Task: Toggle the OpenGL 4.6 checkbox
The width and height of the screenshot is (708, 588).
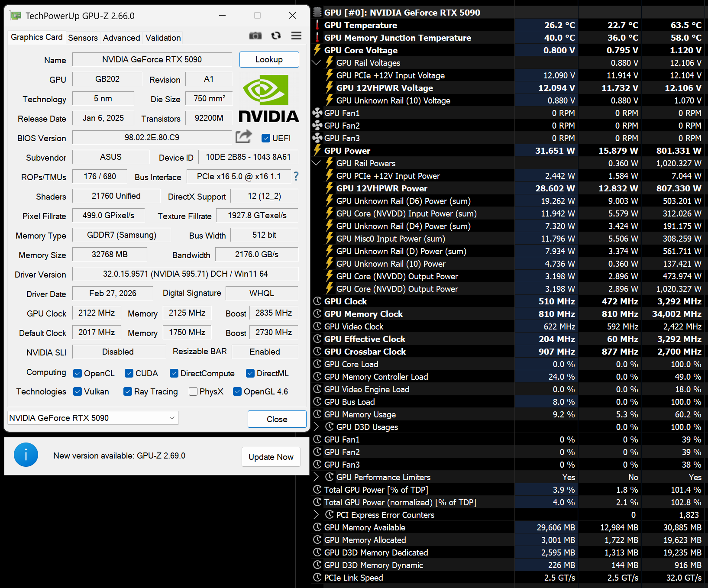Action: [x=237, y=391]
